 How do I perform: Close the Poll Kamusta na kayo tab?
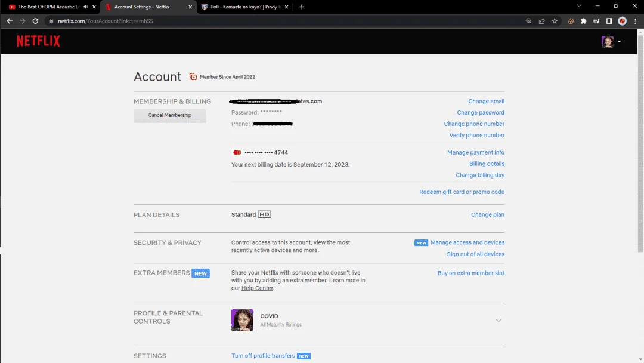(286, 7)
